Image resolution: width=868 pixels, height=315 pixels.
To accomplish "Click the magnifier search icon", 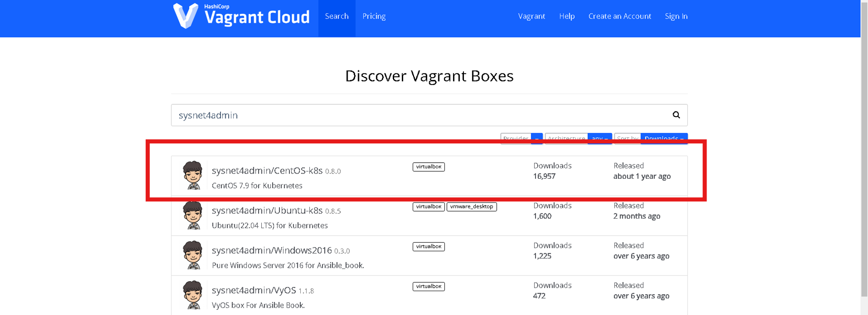I will pos(676,115).
